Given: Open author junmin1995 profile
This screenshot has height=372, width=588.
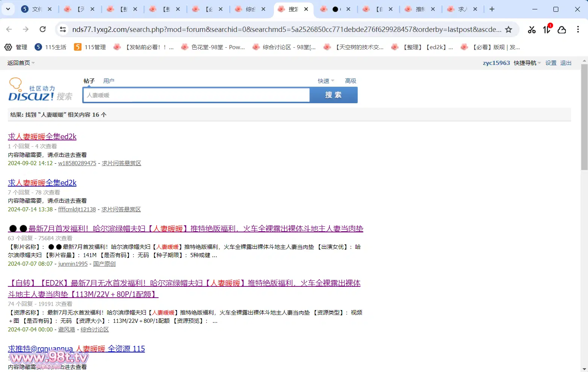Looking at the screenshot, I should tap(73, 264).
